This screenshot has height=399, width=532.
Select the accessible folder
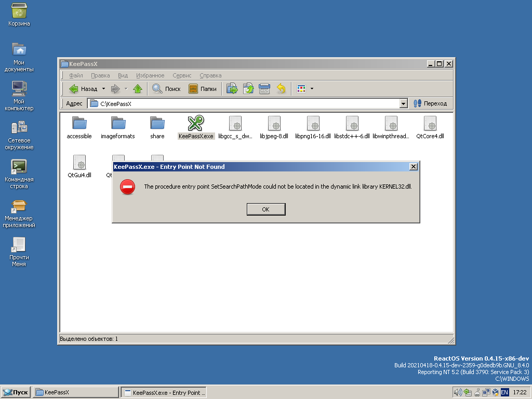pos(79,128)
